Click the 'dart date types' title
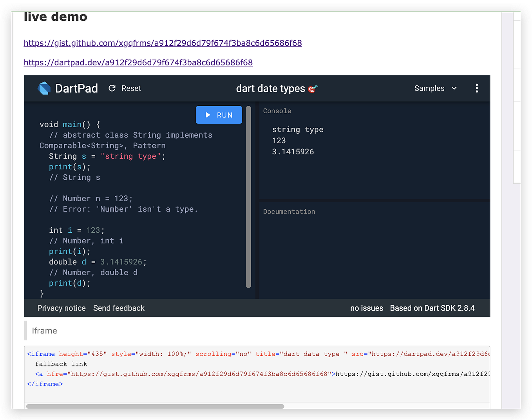Image resolution: width=532 pixels, height=420 pixels. tap(270, 89)
